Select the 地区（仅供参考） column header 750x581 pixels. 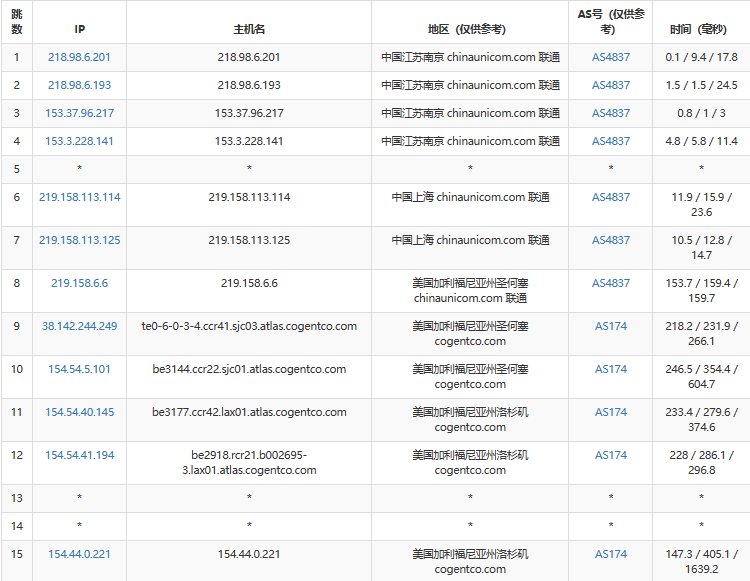(x=470, y=29)
